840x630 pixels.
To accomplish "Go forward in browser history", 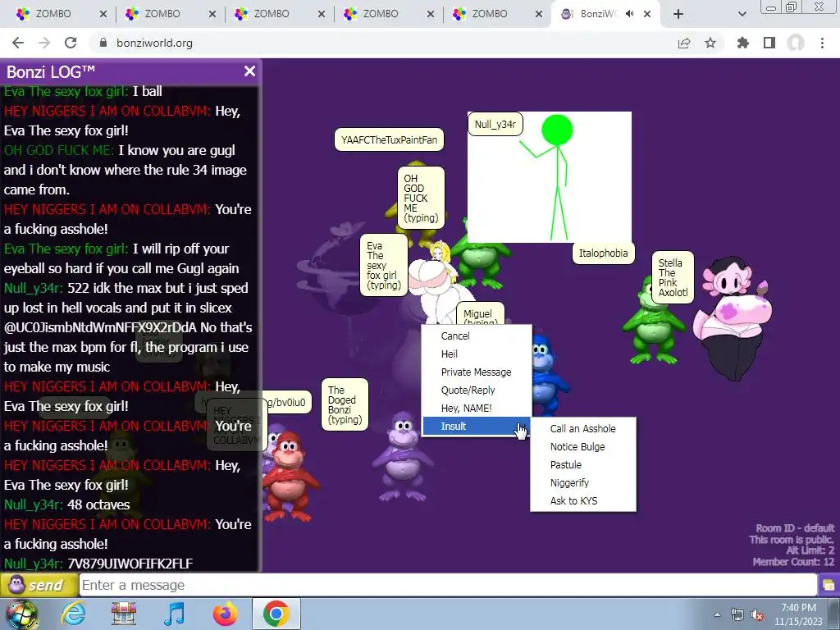I will 44,43.
